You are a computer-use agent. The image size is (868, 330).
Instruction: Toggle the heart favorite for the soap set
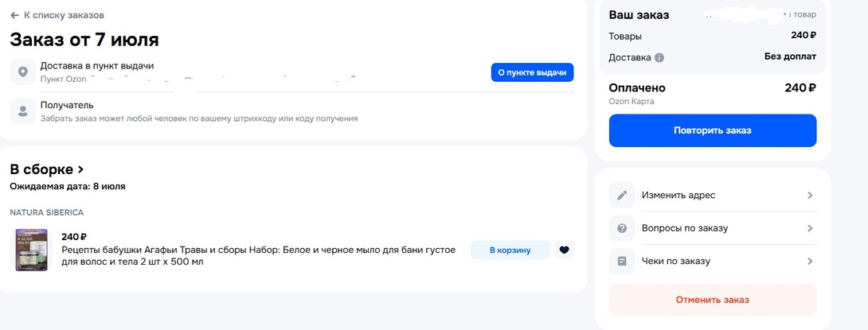click(565, 250)
